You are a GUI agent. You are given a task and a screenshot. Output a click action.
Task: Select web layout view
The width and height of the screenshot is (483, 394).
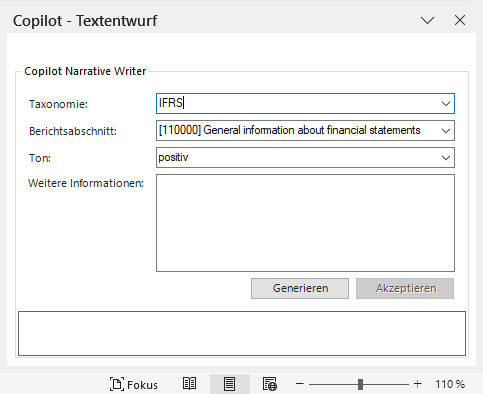click(270, 384)
